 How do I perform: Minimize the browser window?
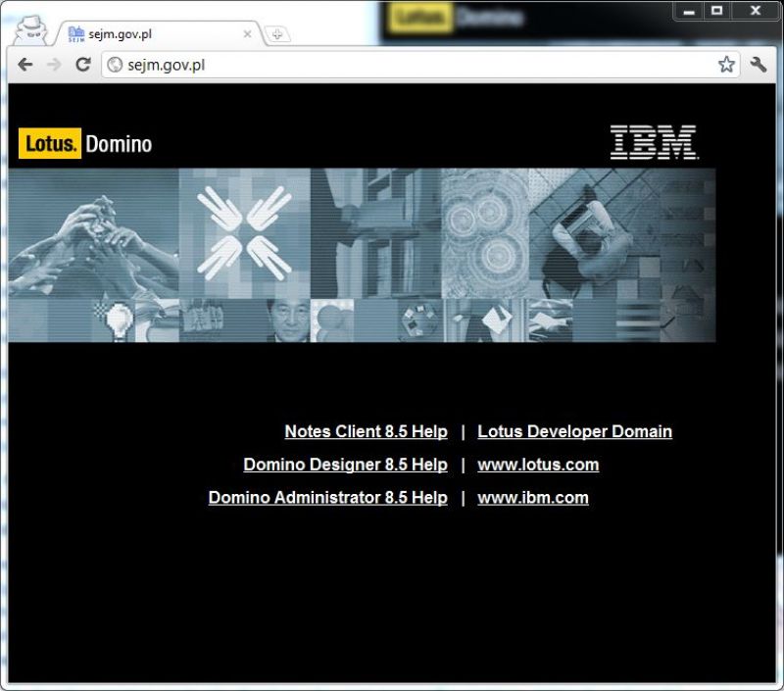pyautogui.click(x=689, y=11)
